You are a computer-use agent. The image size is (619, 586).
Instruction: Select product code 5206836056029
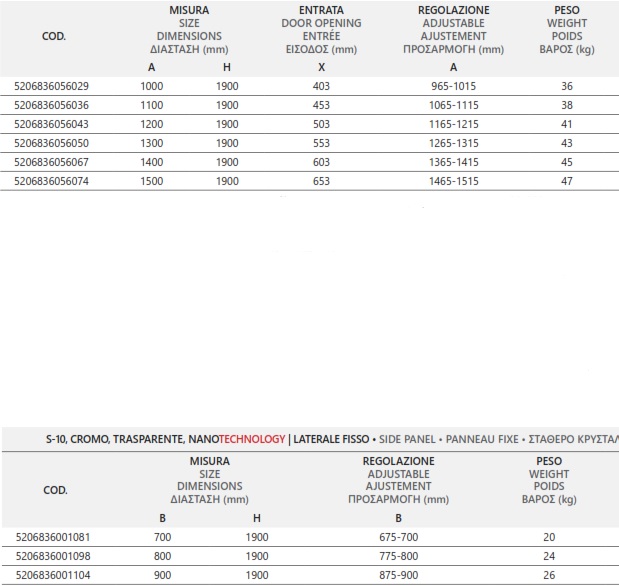click(x=51, y=86)
